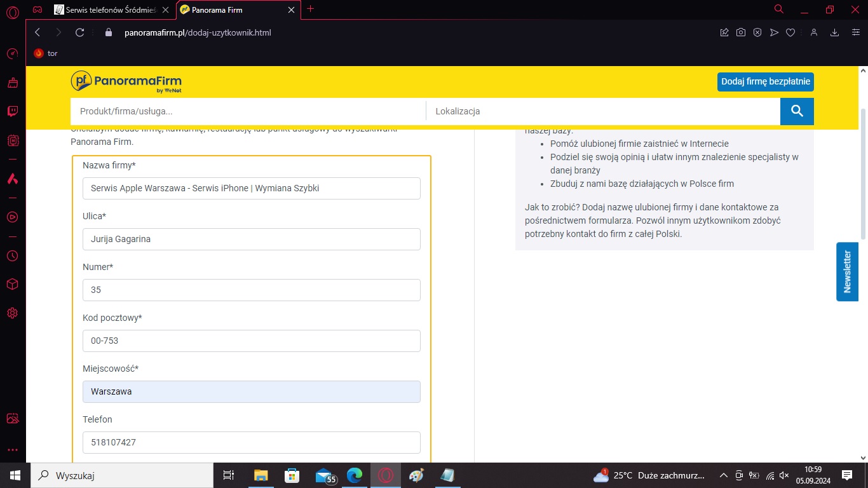Open notification center icon

[847, 475]
